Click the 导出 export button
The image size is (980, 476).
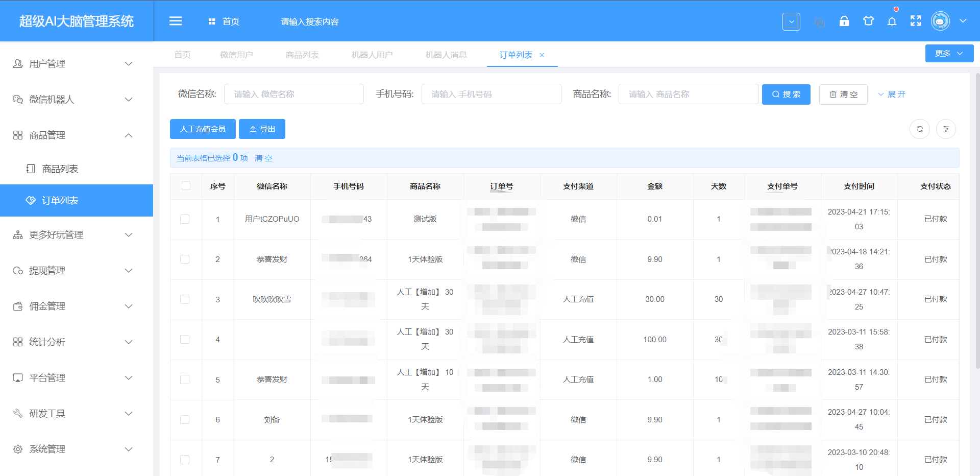(262, 129)
